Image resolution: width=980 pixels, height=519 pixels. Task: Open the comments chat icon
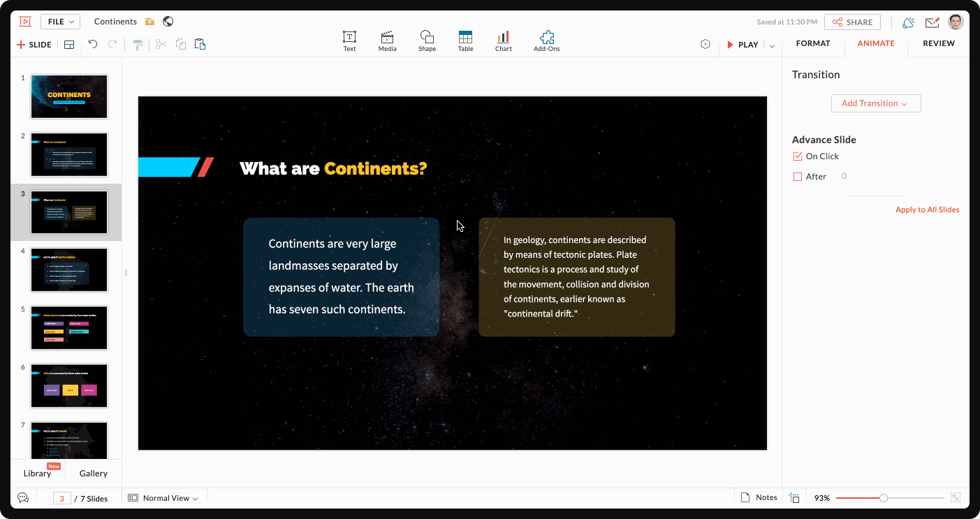pos(23,498)
